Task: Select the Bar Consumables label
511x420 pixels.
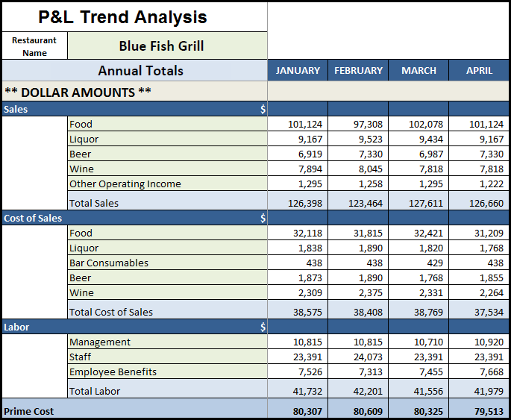Action: pos(168,263)
